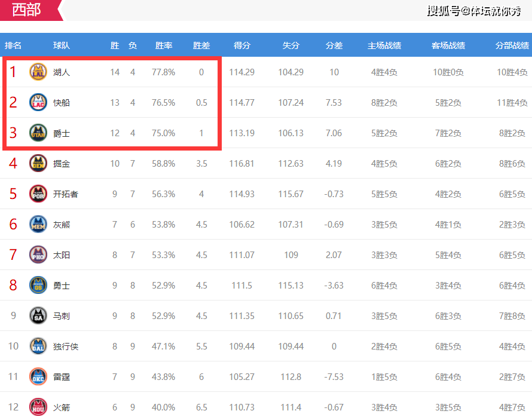Open the 火箭 team name link

click(62, 407)
